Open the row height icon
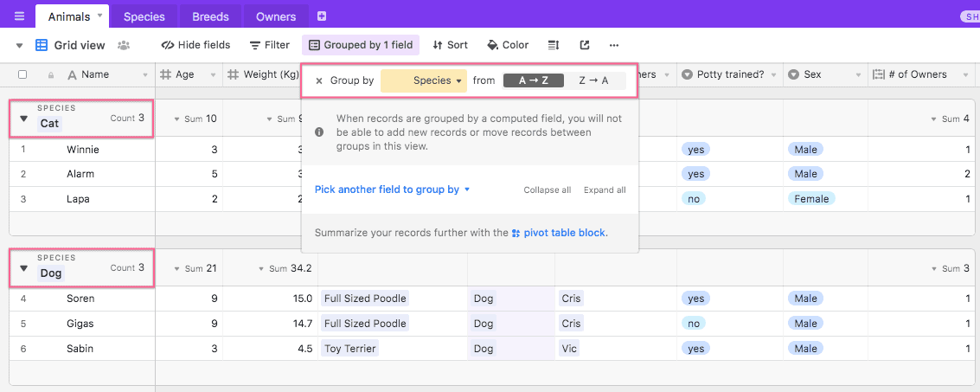The image size is (980, 392). click(x=554, y=45)
